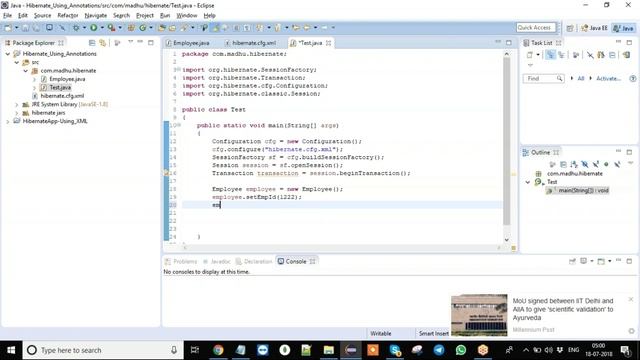Click the New Task icon in Task List
Viewport: 640px width, 360px height.
[529, 55]
